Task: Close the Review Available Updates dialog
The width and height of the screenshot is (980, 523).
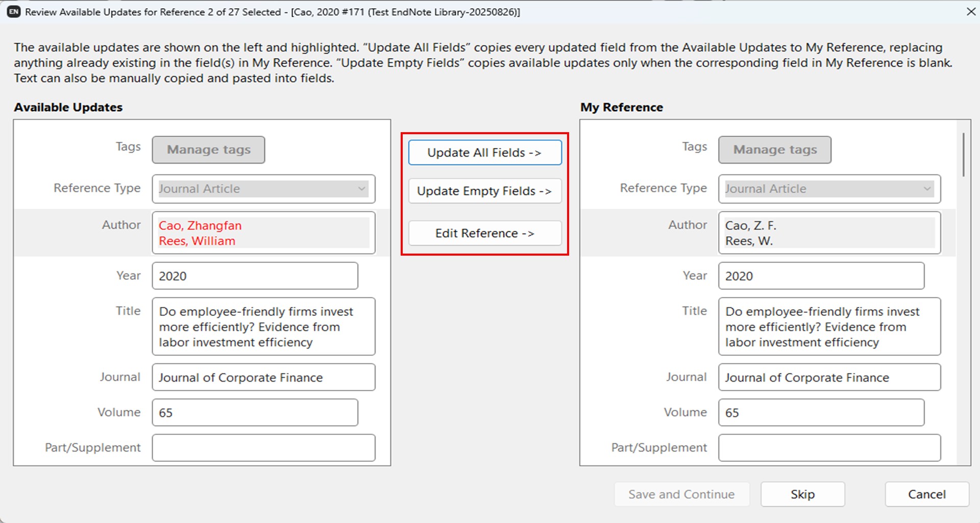Action: (x=970, y=12)
